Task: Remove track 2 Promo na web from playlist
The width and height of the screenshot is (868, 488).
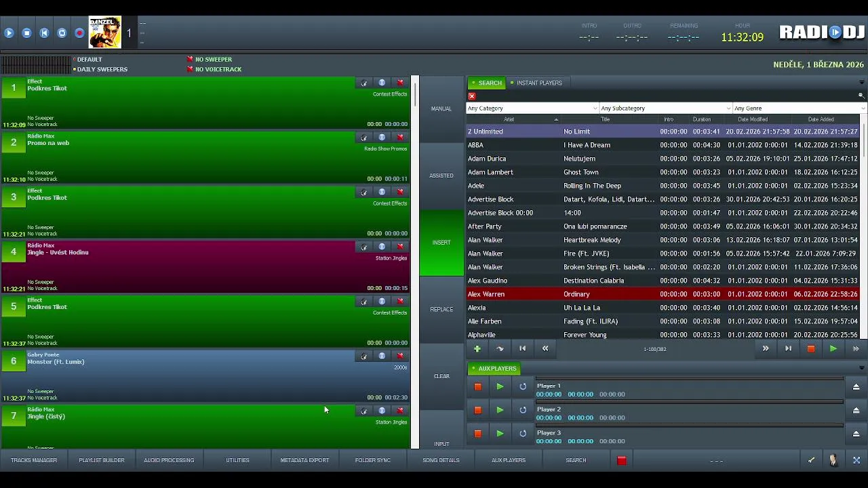Action: (400, 138)
